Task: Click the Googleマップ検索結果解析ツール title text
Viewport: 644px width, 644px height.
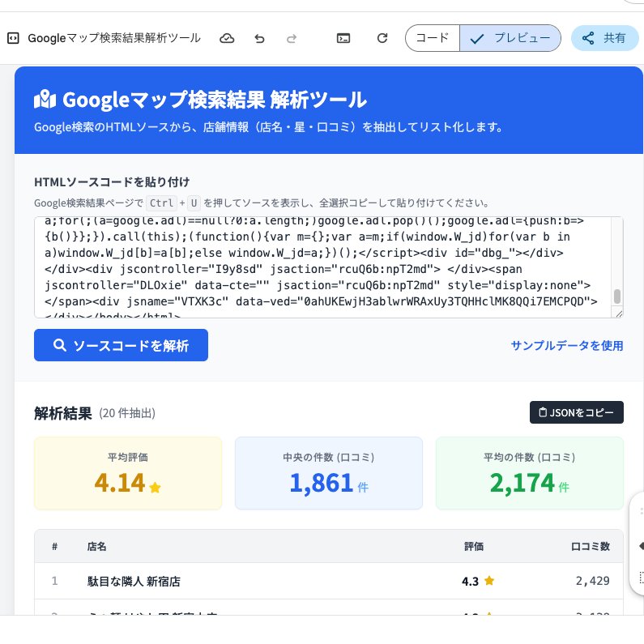Action: pos(114,38)
